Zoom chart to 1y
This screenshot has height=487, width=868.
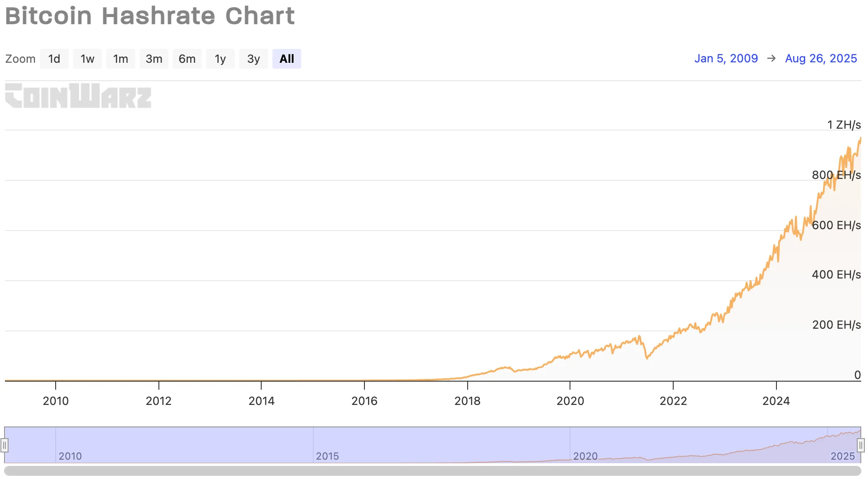coord(220,59)
